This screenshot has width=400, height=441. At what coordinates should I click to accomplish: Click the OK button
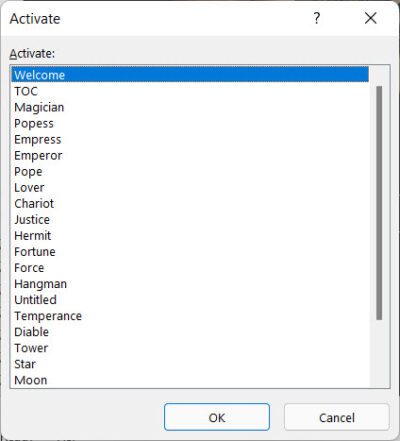pyautogui.click(x=217, y=417)
